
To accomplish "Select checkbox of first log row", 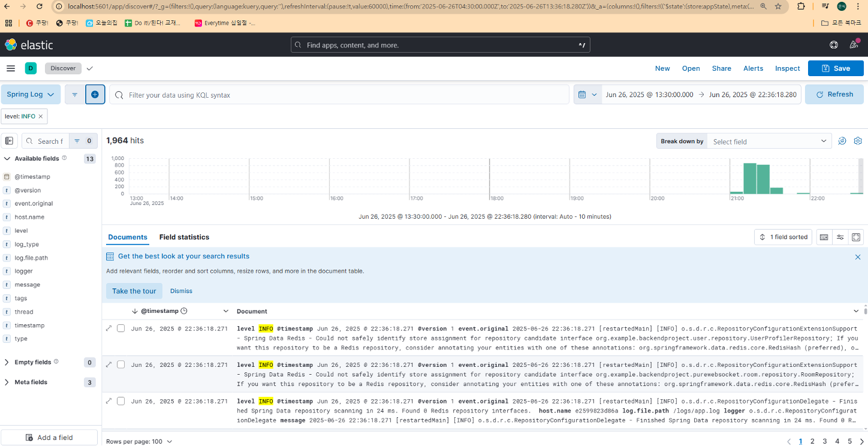I will [120, 329].
